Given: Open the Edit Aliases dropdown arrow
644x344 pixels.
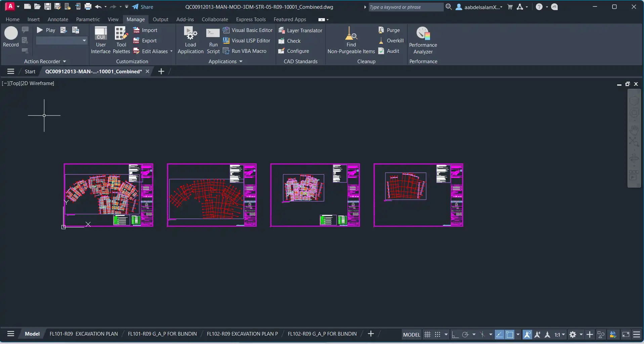Looking at the screenshot, I should tap(171, 51).
